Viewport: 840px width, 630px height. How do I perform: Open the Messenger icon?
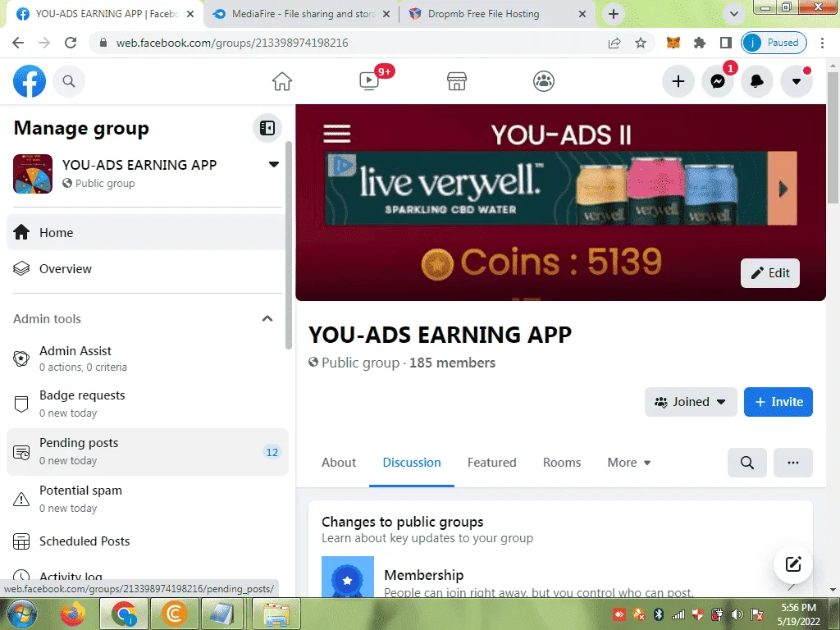(718, 81)
